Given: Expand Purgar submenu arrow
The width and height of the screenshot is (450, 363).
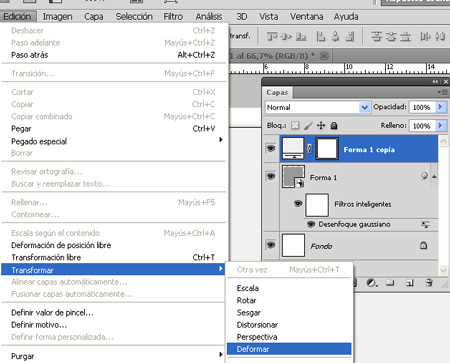Looking at the screenshot, I should pos(220,354).
